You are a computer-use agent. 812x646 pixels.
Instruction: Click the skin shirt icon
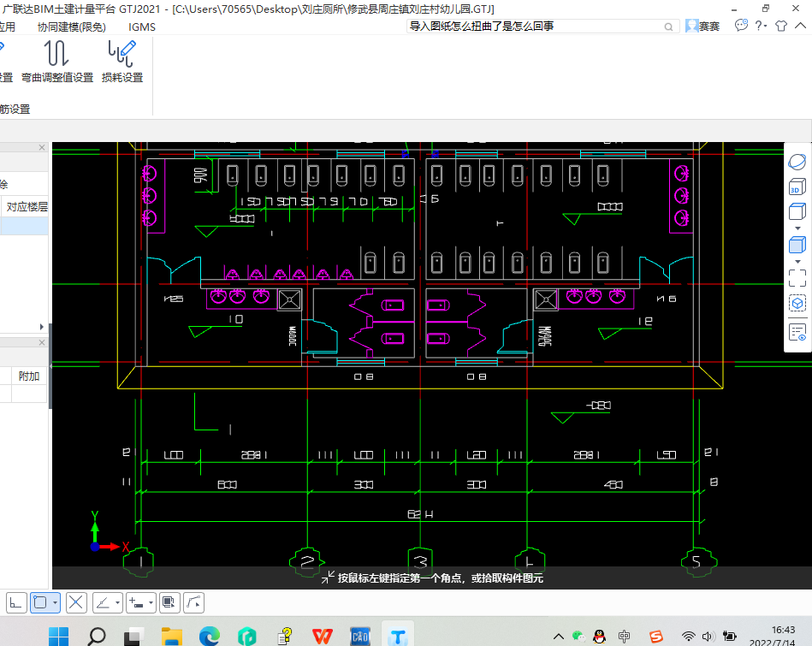(781, 26)
